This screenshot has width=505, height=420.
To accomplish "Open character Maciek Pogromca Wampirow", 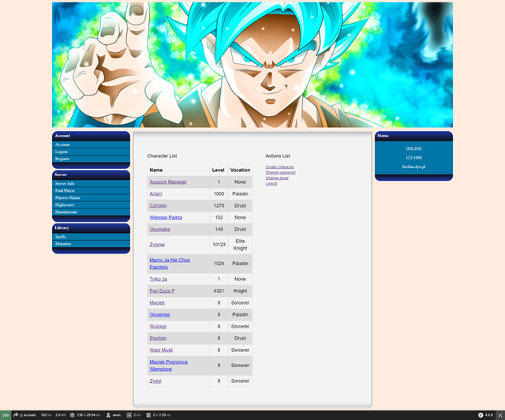I will pyautogui.click(x=168, y=366).
